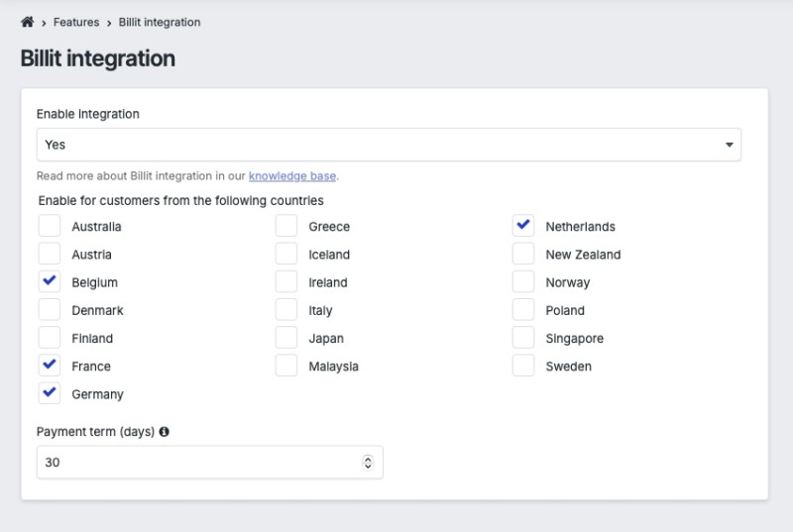Click the Payment term stepper arrows

[x=368, y=462]
